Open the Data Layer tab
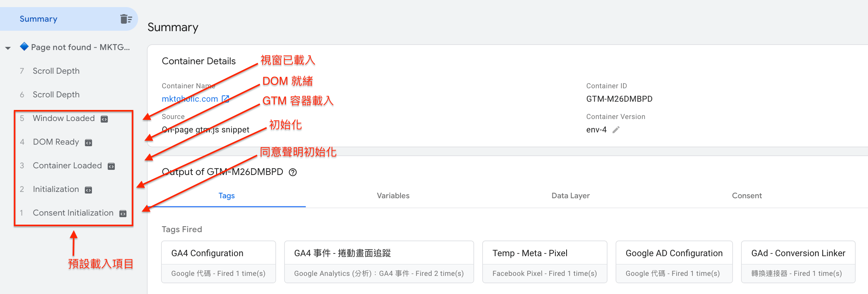This screenshot has height=294, width=868. [571, 195]
